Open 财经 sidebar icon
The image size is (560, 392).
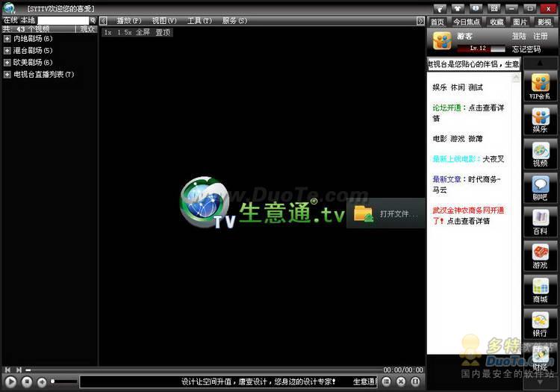pos(540,358)
